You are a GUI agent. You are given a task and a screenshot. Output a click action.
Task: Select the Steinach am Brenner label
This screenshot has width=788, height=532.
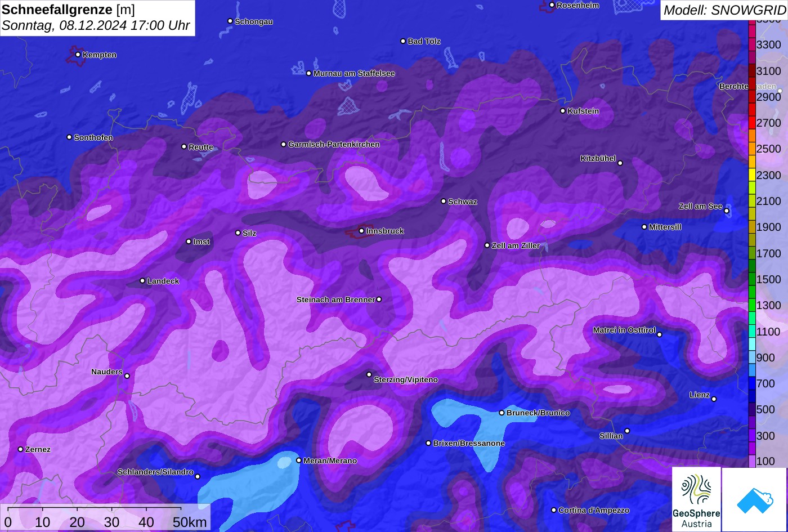tap(336, 299)
